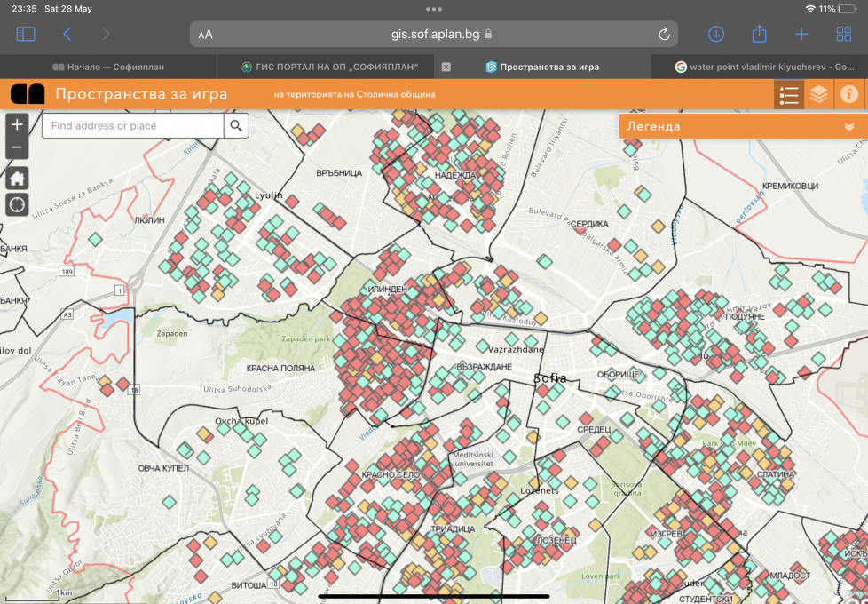Reload the gis.sofiaplan.bg page

pos(664,35)
